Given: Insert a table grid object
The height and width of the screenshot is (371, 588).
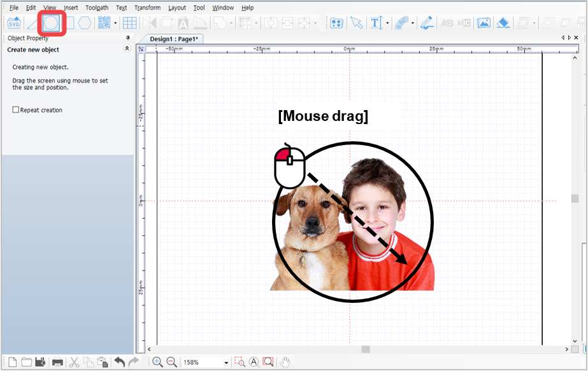Looking at the screenshot, I should (130, 24).
